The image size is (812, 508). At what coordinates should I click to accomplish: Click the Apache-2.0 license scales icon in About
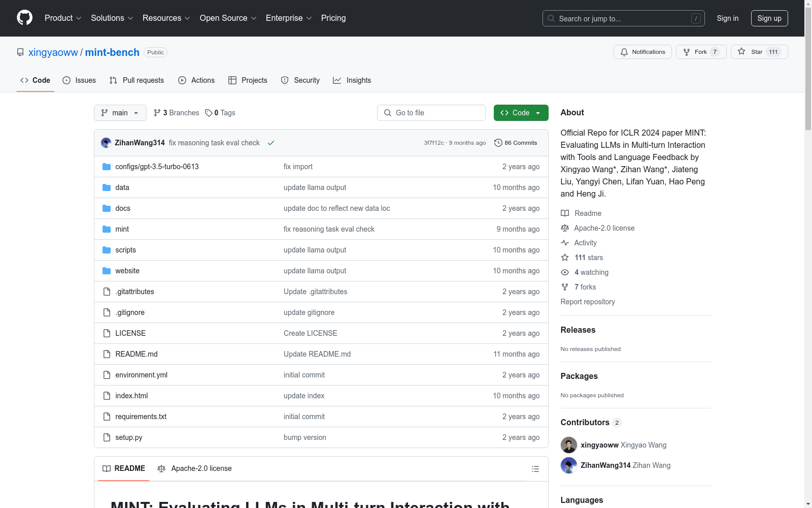[x=565, y=228]
